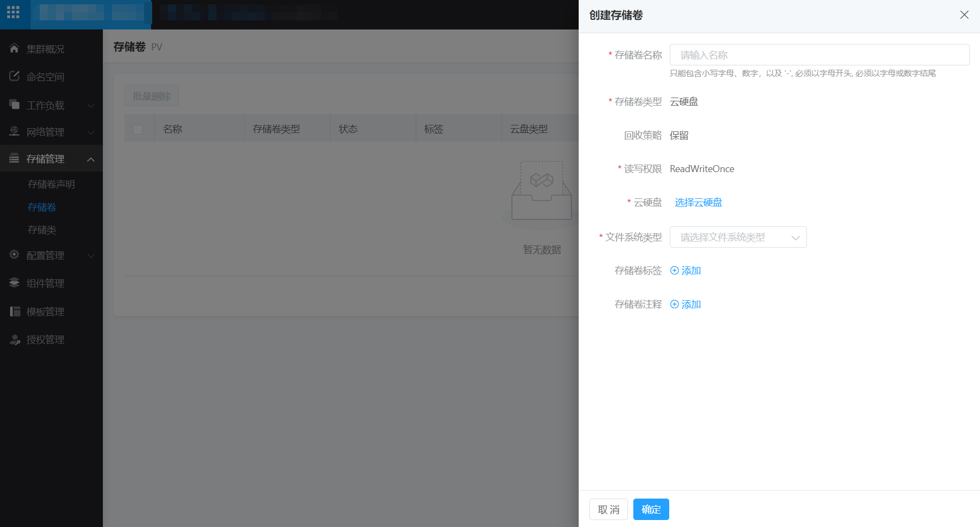The width and height of the screenshot is (980, 527).
Task: Click the 云硬盘 storage type value
Action: coord(684,102)
